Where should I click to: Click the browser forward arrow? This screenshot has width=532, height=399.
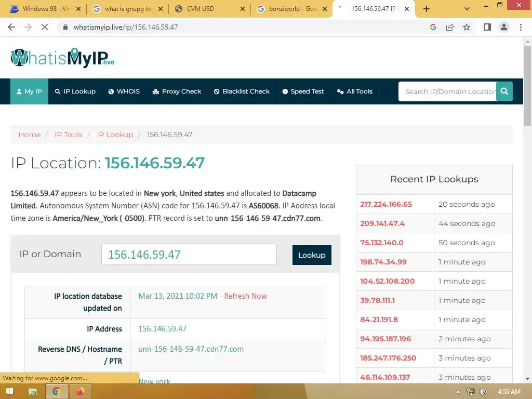pyautogui.click(x=28, y=27)
